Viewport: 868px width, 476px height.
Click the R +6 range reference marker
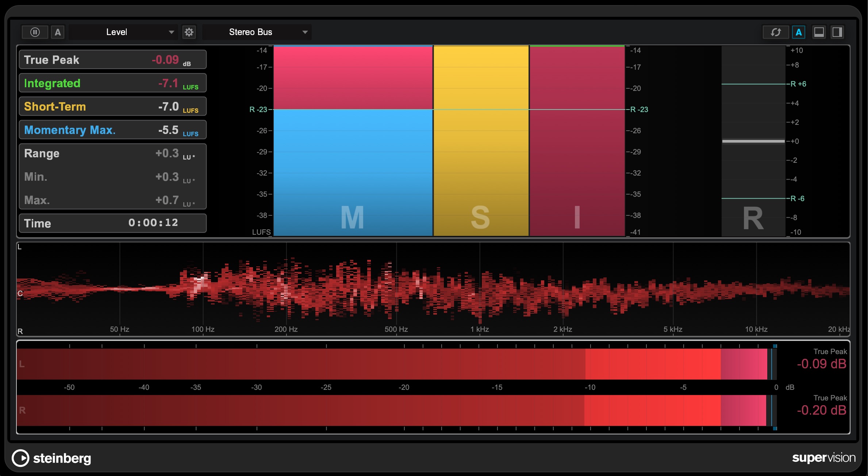pos(798,84)
